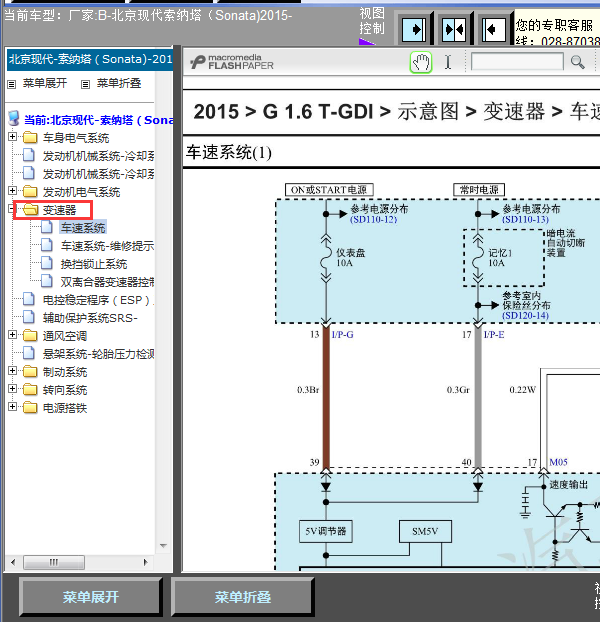The width and height of the screenshot is (600, 622).
Task: Click the computer icon at tree root
Action: pyautogui.click(x=14, y=118)
